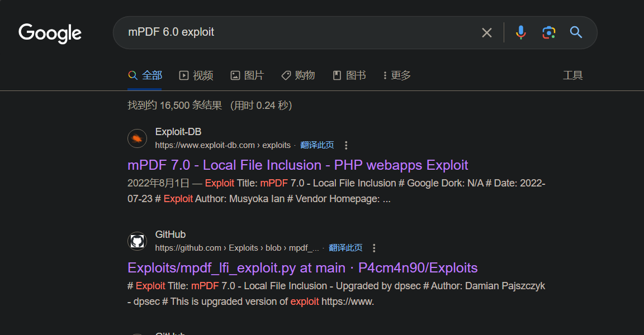Screen dimensions: 644x335
Task: Select the 全部 (All) results tab
Action: click(x=145, y=75)
